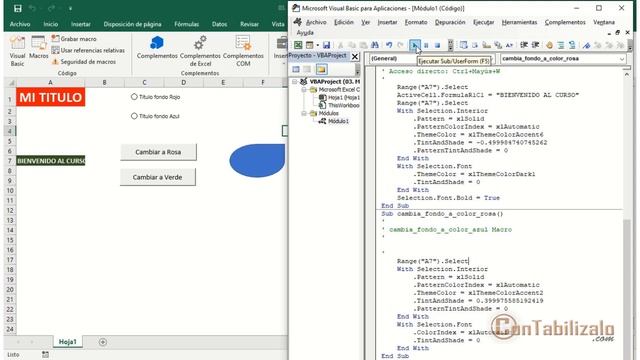640x360 pixels.
Task: Open Disposición de página ribbon tab
Action: click(132, 24)
